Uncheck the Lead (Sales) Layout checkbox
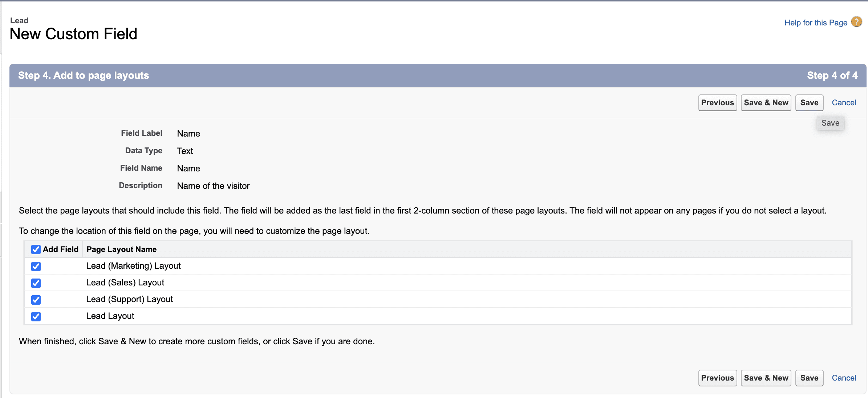 pos(36,283)
